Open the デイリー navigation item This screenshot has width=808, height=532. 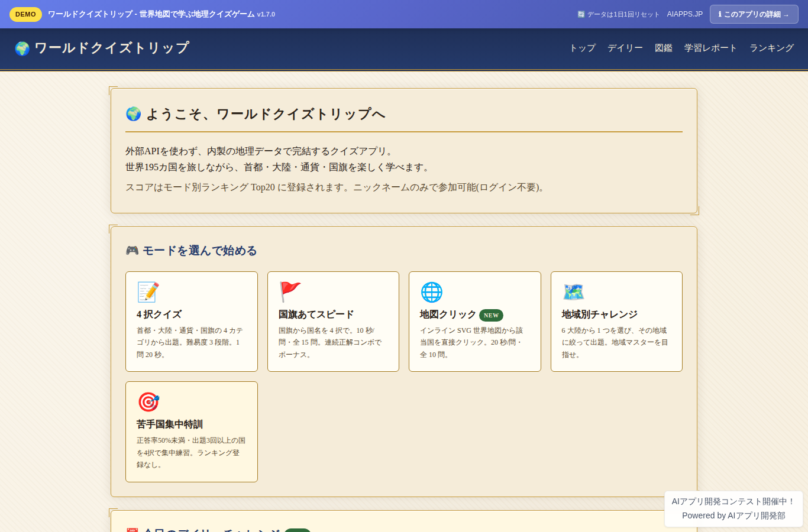pyautogui.click(x=625, y=48)
